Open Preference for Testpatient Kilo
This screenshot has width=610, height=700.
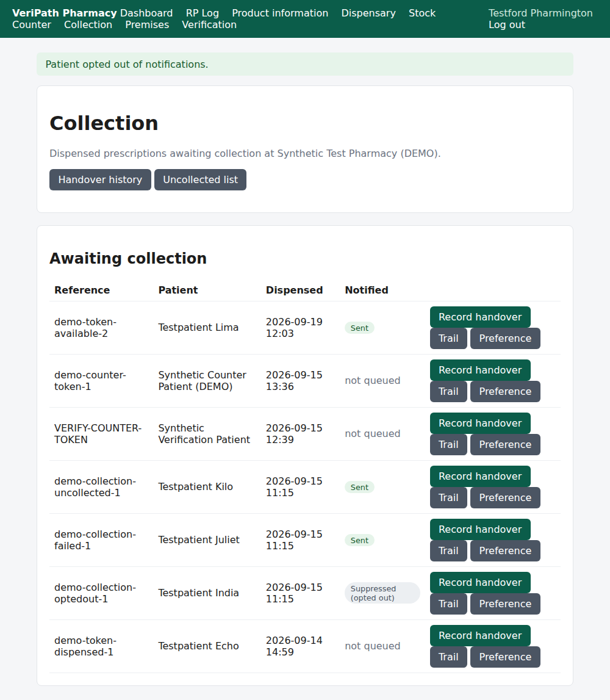point(505,498)
